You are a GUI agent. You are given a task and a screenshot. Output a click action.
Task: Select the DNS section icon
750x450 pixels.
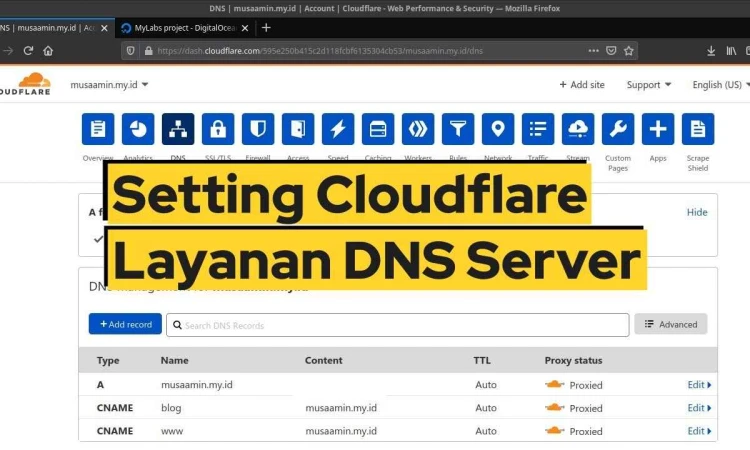pos(178,129)
